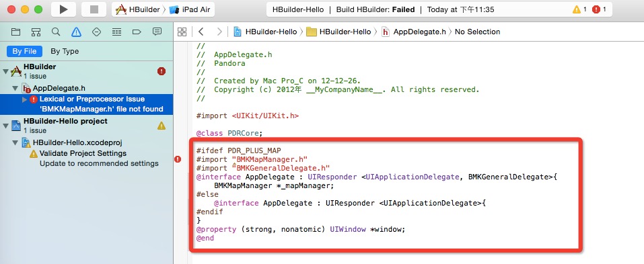
Task: Collapse the HBuilder issue group
Action: 5,71
